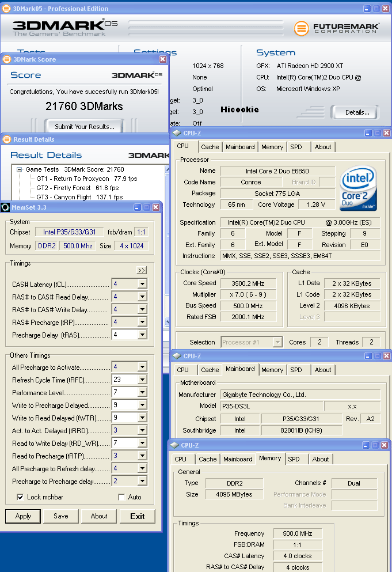
Task: Close the MemSet 3.3 window
Action: 155,207
